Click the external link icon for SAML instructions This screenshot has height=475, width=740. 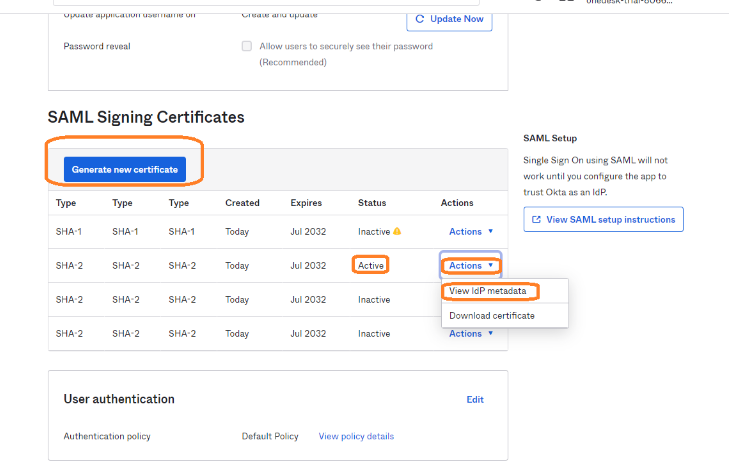coord(536,220)
